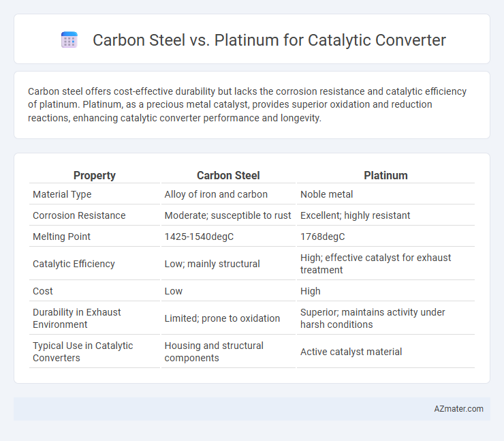The width and height of the screenshot is (504, 441).
Task: Click the 'Alloy of iron and carbon' cell
Action: 216,194
